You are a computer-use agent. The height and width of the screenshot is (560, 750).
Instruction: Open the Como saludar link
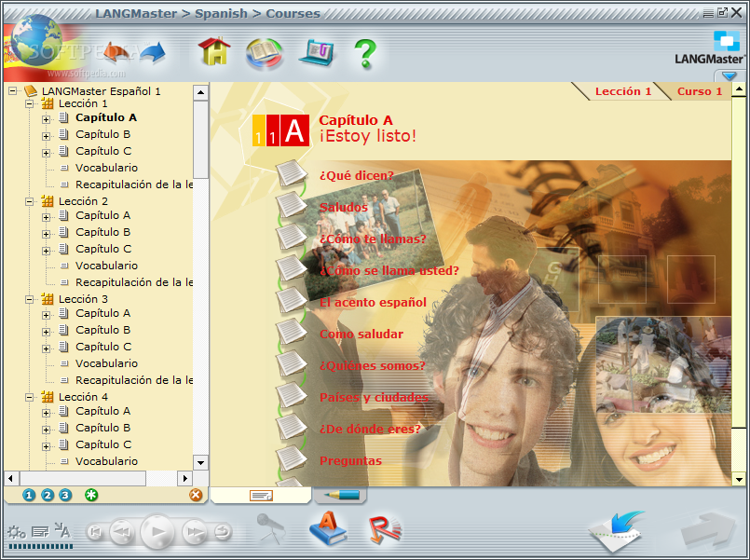click(x=361, y=334)
